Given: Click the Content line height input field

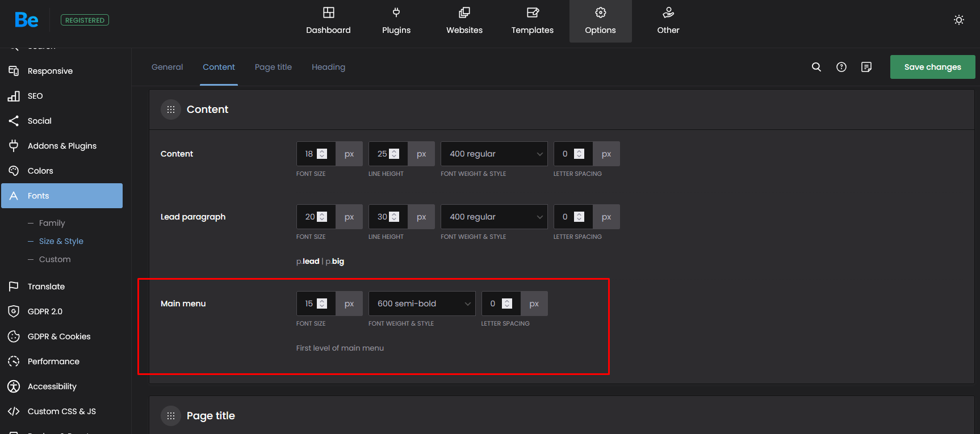Looking at the screenshot, I should 382,154.
